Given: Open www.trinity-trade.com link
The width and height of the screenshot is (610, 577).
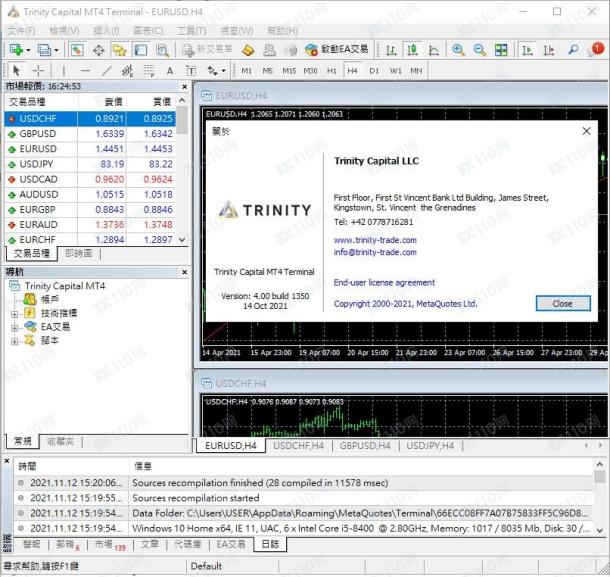Looking at the screenshot, I should [375, 240].
